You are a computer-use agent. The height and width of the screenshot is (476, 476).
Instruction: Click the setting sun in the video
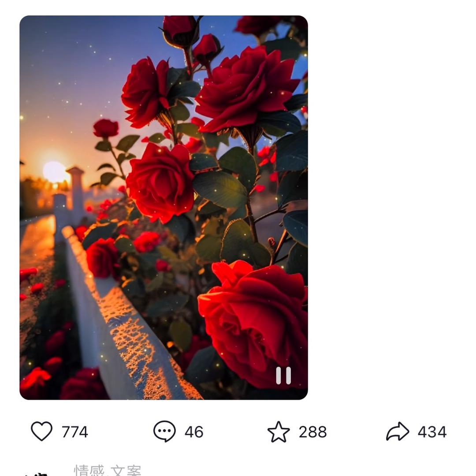54,171
